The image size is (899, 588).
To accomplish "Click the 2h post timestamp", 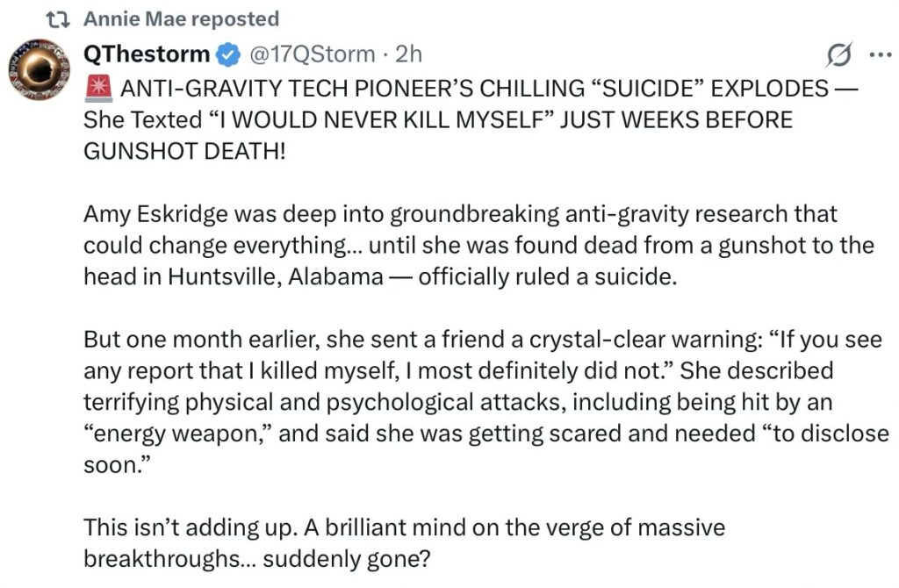I will coord(409,54).
